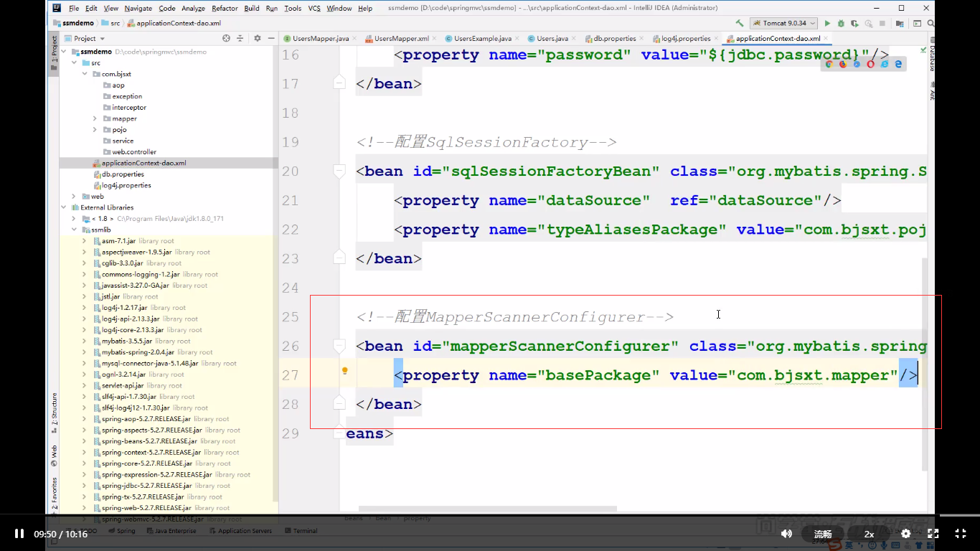Select mybatis-3.5.5.jar library

(x=127, y=341)
